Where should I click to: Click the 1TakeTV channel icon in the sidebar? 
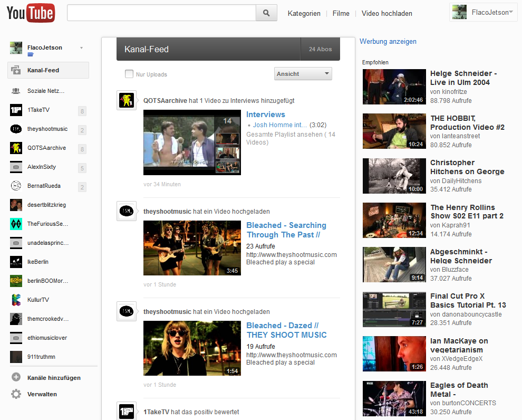[16, 110]
